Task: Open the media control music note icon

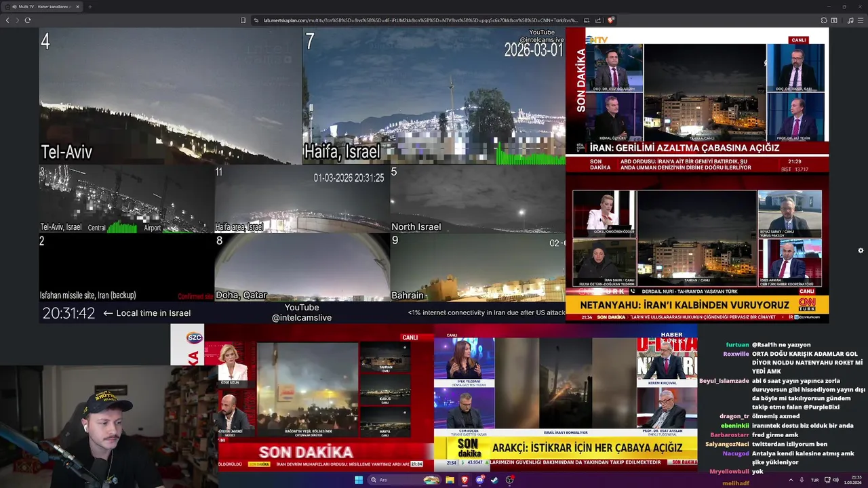Action: pyautogui.click(x=850, y=20)
